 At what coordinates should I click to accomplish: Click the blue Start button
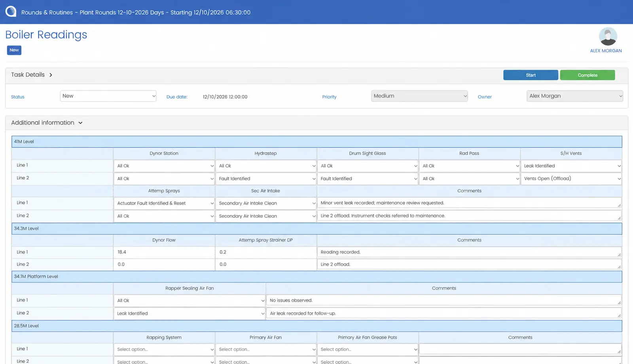pyautogui.click(x=531, y=75)
